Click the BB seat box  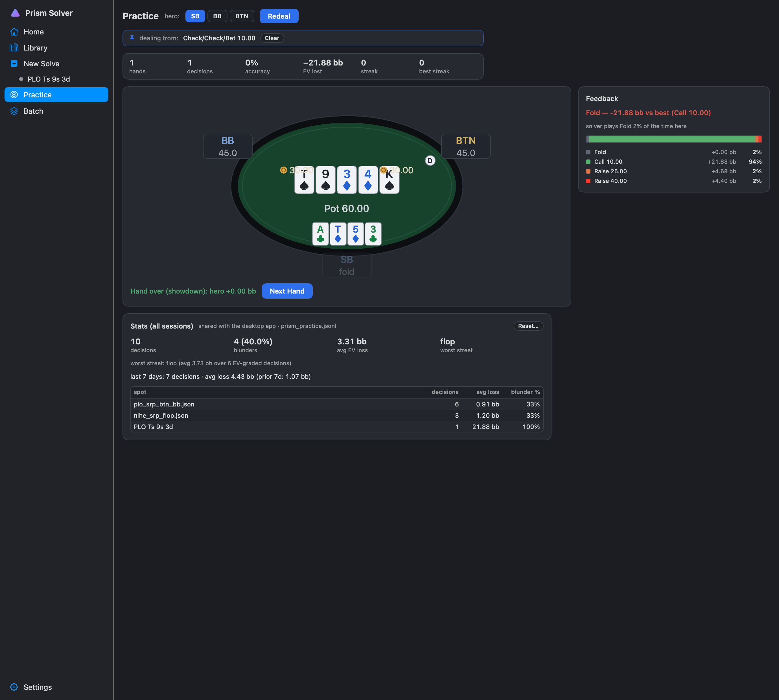(x=227, y=146)
